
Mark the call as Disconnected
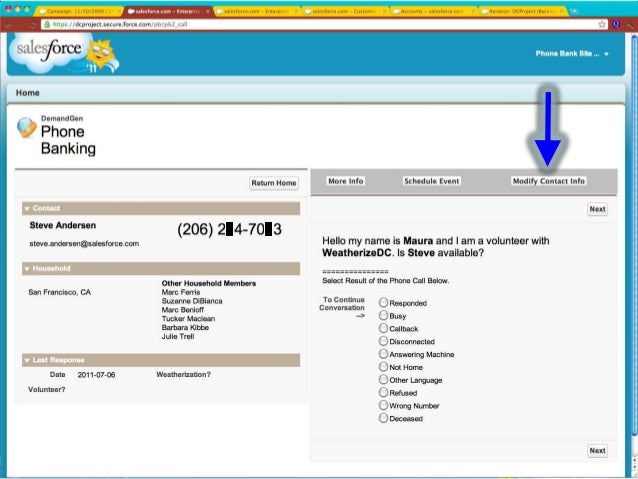coord(383,341)
